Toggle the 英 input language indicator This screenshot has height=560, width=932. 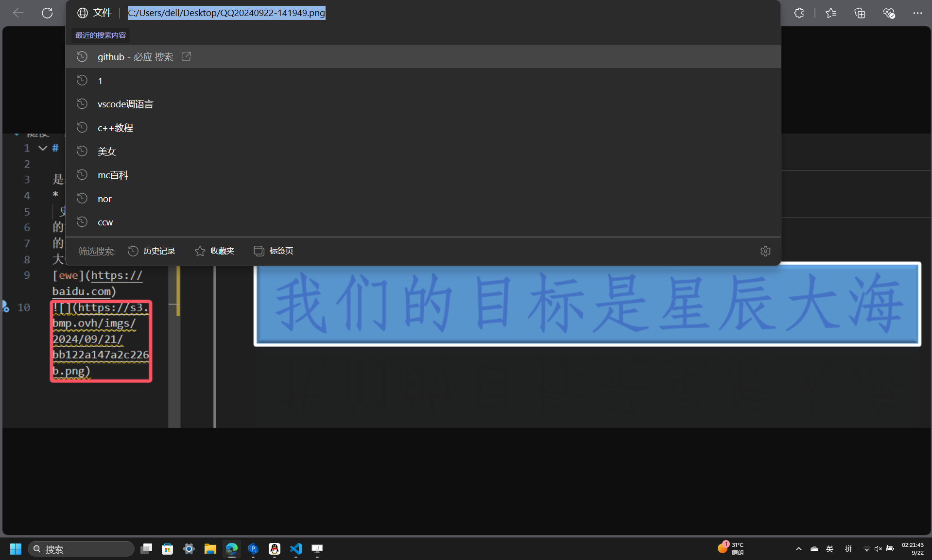tap(830, 549)
